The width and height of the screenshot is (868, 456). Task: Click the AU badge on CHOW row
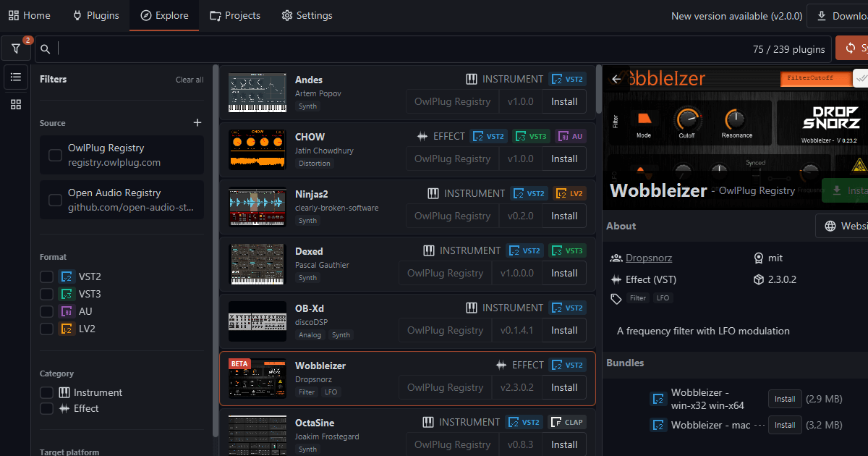tap(570, 136)
